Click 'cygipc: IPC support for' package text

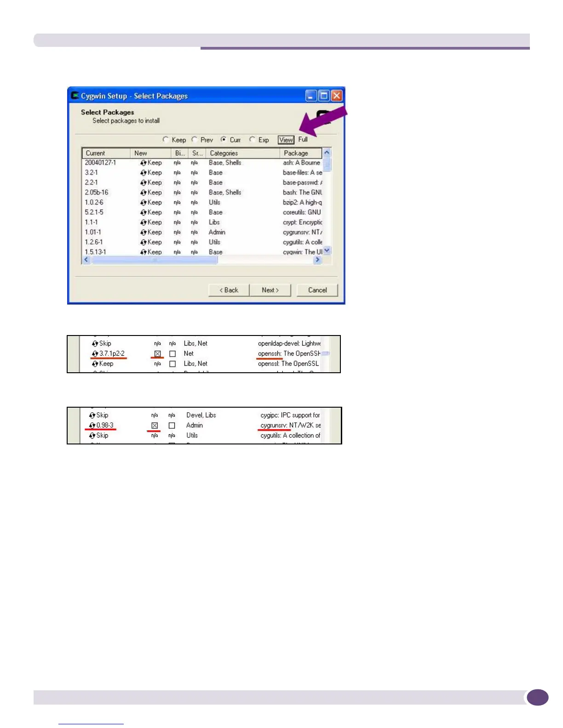290,415
